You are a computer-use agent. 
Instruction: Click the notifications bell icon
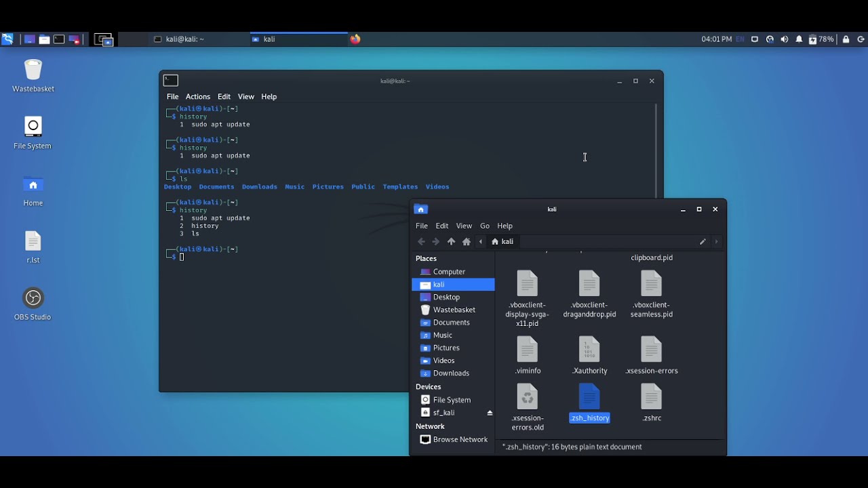799,39
